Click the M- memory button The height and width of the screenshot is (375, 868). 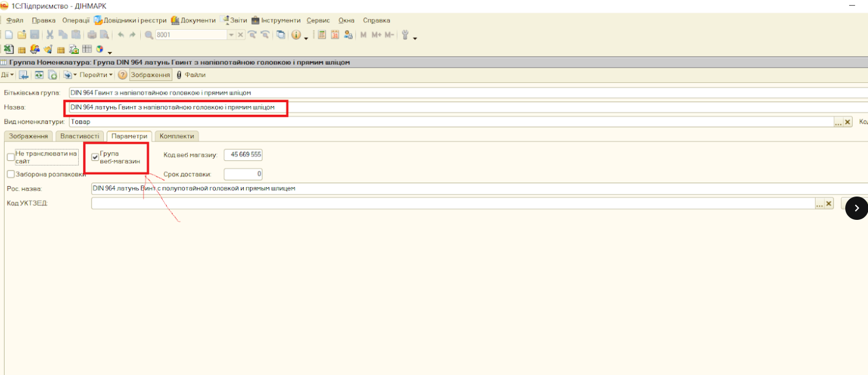(389, 35)
